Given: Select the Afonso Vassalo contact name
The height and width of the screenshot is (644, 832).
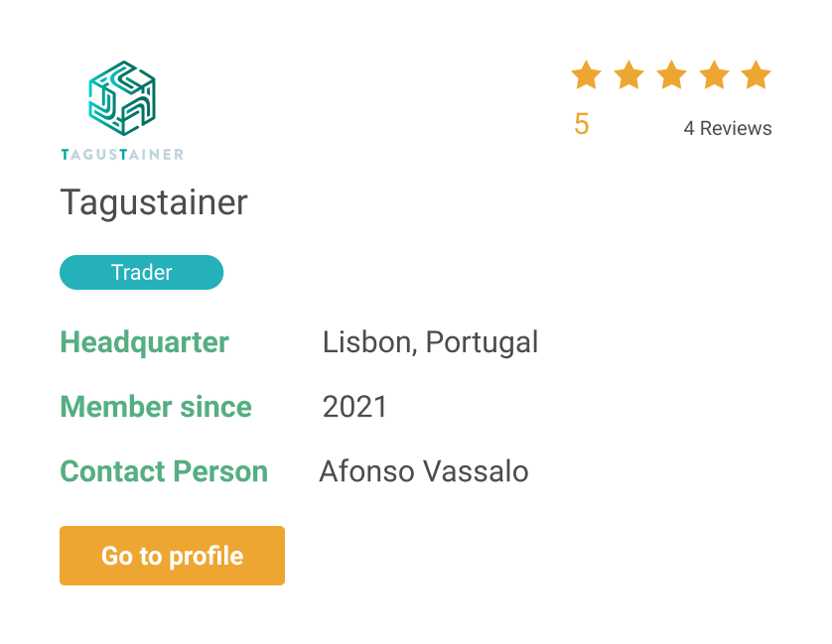Looking at the screenshot, I should coord(423,471).
